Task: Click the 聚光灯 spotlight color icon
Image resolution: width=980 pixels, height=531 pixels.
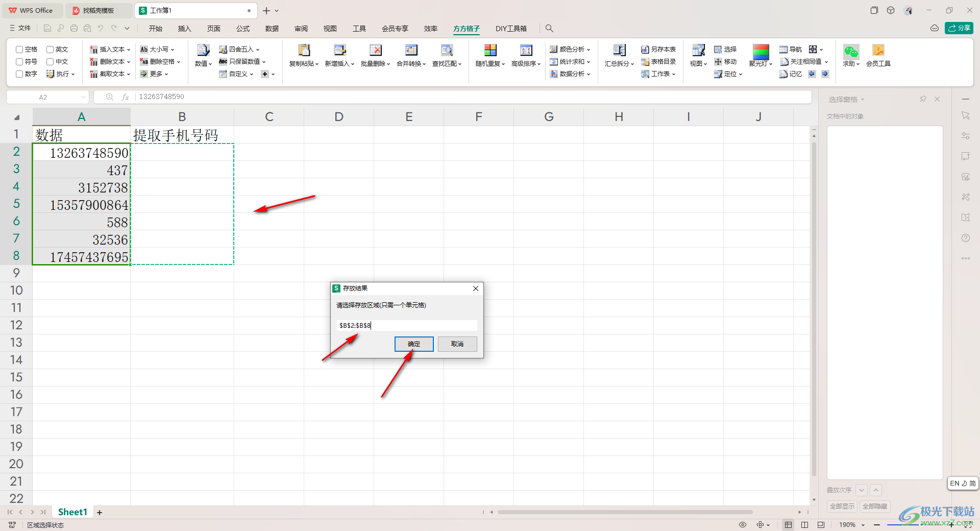Action: (x=761, y=51)
